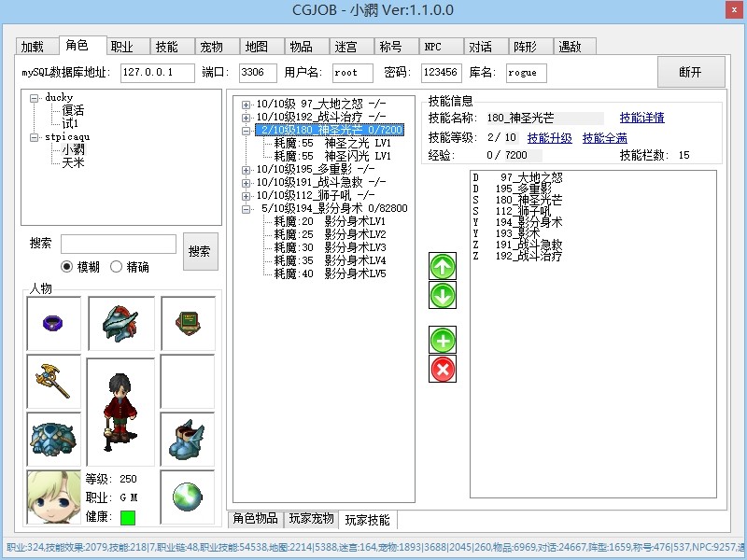Switch to the 物品 tab
This screenshot has height=560, width=747.
(301, 47)
